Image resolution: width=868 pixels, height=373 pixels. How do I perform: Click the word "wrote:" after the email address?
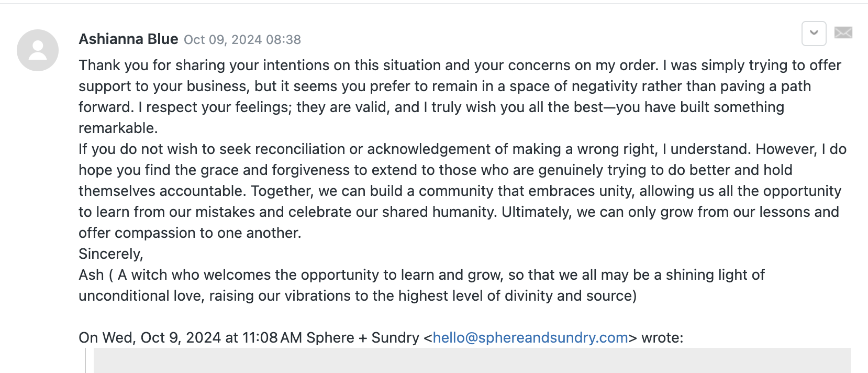(x=662, y=337)
